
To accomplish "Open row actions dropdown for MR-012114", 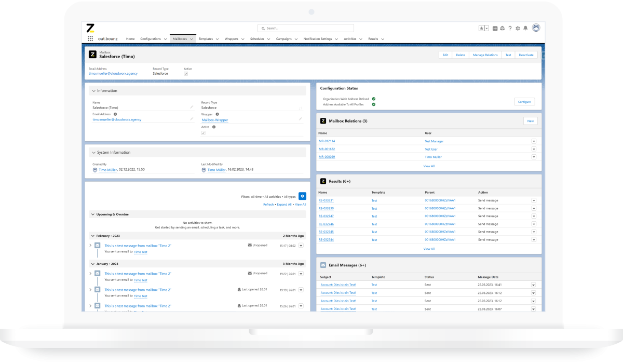I will pos(534,141).
